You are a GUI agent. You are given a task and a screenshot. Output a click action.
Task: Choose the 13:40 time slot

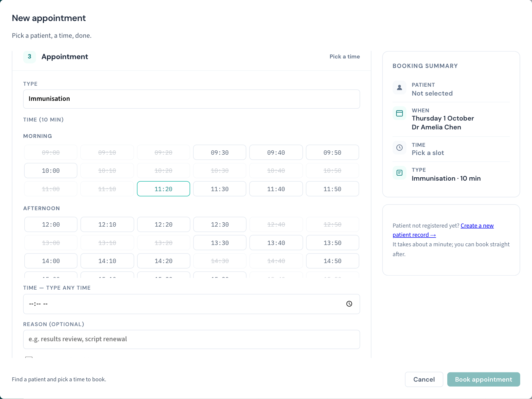(x=276, y=243)
